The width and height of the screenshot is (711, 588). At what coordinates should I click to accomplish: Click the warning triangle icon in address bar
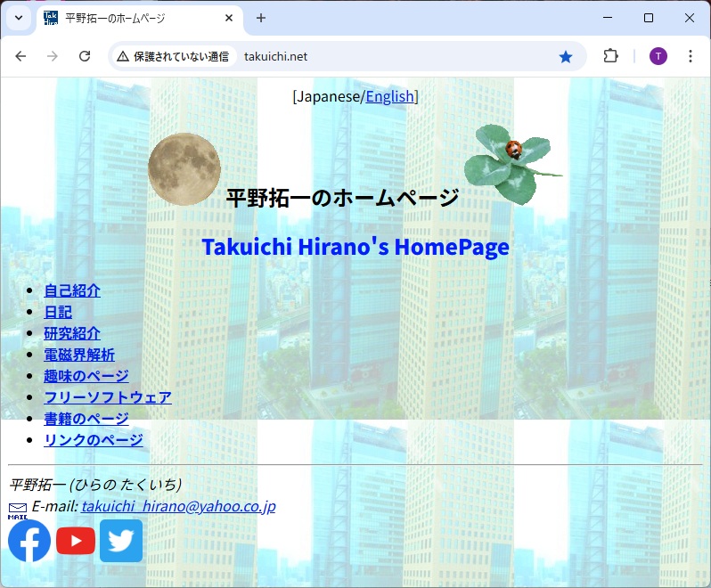[123, 57]
